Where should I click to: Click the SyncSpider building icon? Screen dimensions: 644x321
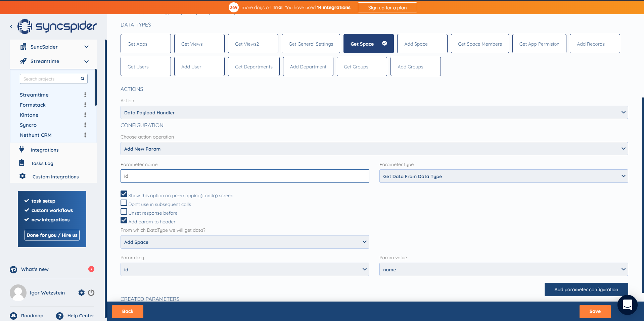coord(23,47)
